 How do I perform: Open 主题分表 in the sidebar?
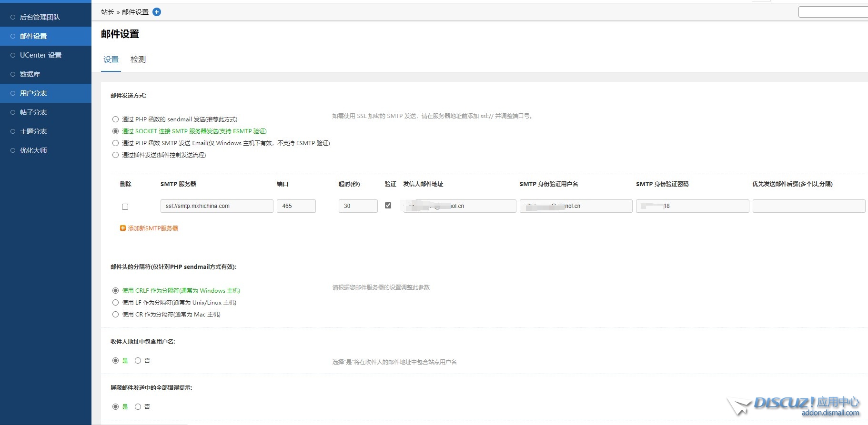point(46,131)
